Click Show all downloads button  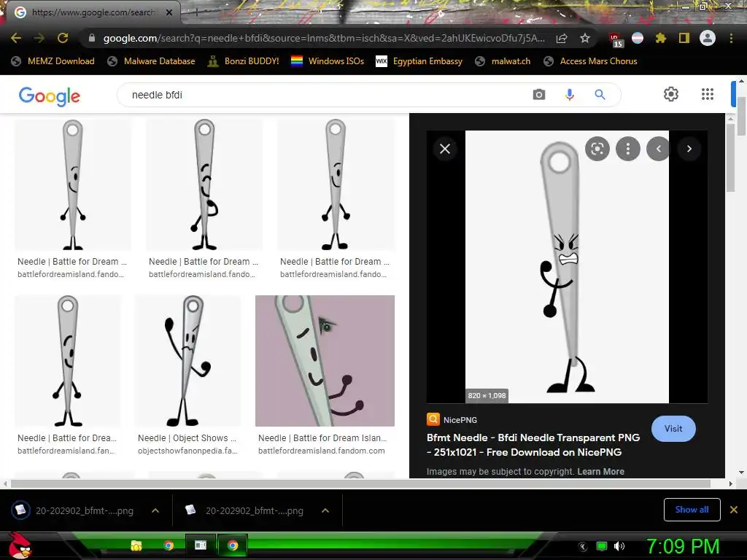[692, 510]
